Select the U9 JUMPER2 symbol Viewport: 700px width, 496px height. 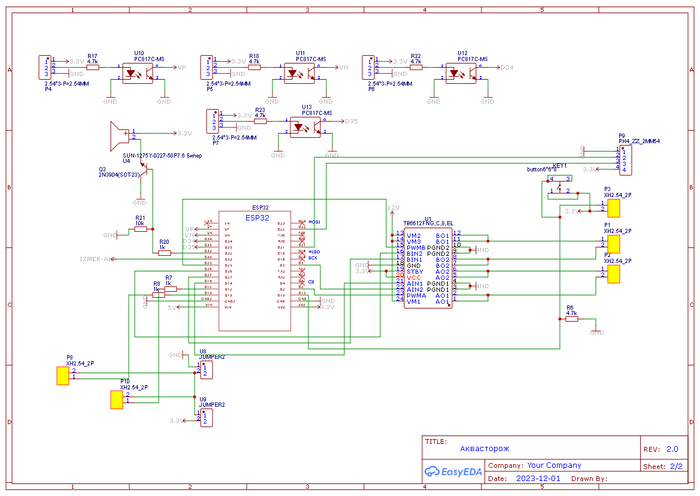click(x=206, y=418)
